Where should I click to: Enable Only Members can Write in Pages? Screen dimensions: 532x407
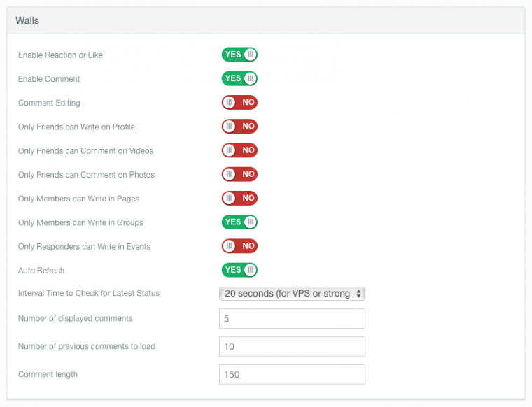pyautogui.click(x=239, y=199)
